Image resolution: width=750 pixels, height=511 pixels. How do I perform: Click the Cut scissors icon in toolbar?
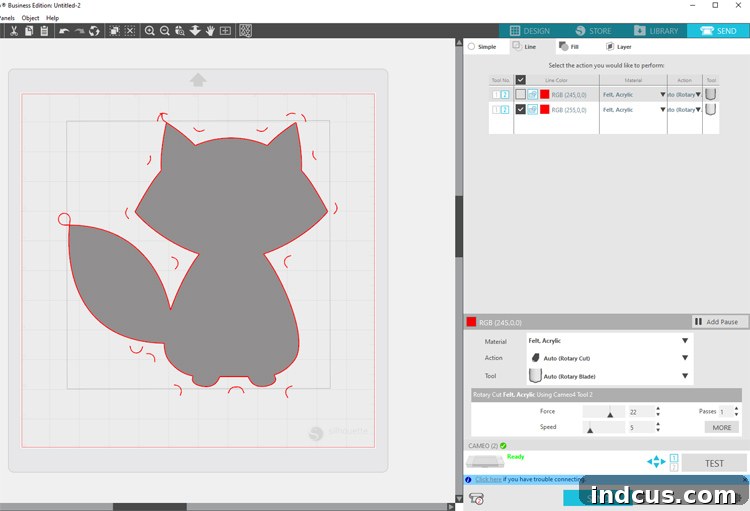(x=14, y=31)
